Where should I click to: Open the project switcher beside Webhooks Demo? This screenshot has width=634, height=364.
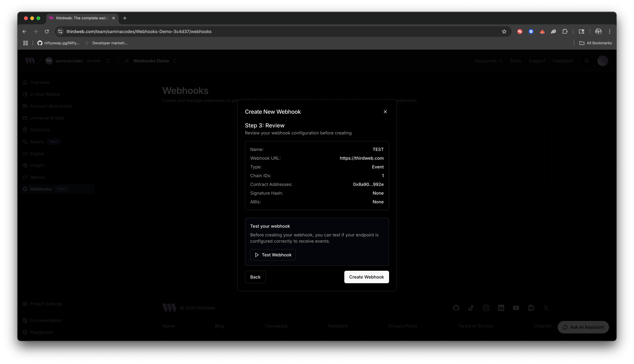coord(175,61)
